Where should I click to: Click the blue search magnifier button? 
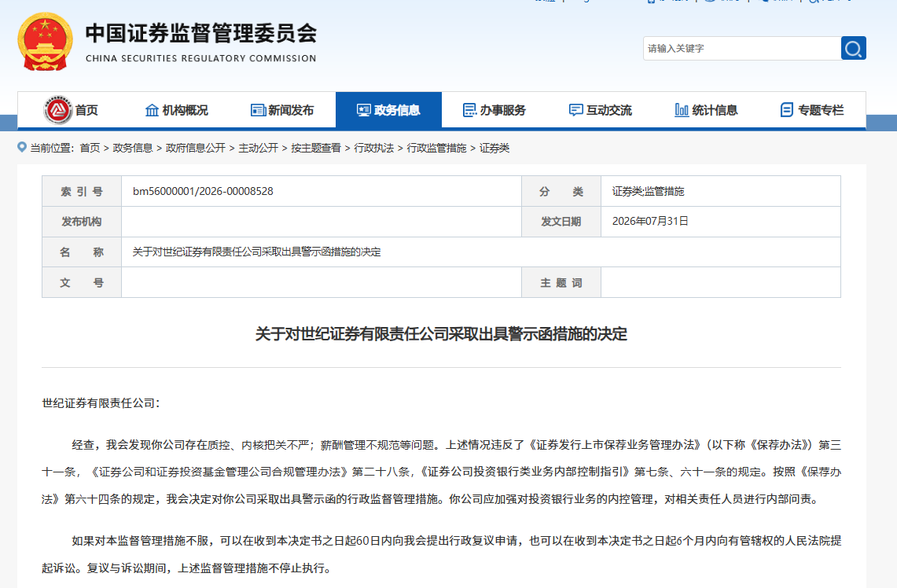pyautogui.click(x=853, y=48)
